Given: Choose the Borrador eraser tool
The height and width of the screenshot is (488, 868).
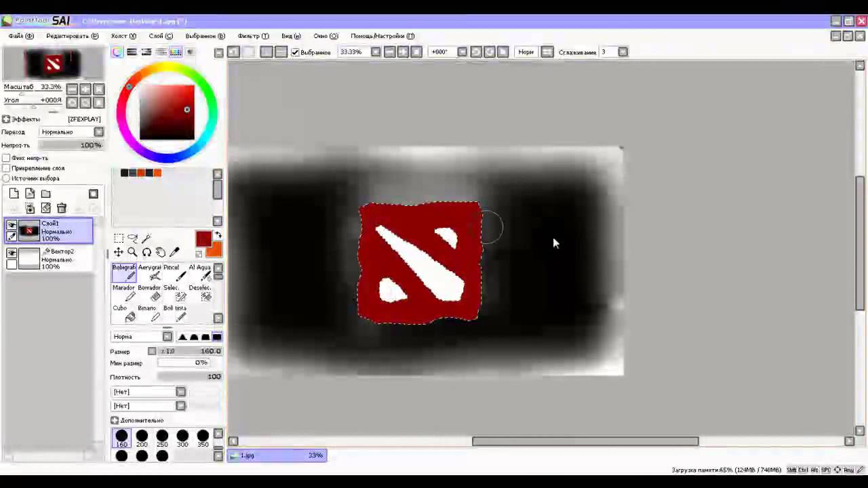Looking at the screenshot, I should coord(149,293).
